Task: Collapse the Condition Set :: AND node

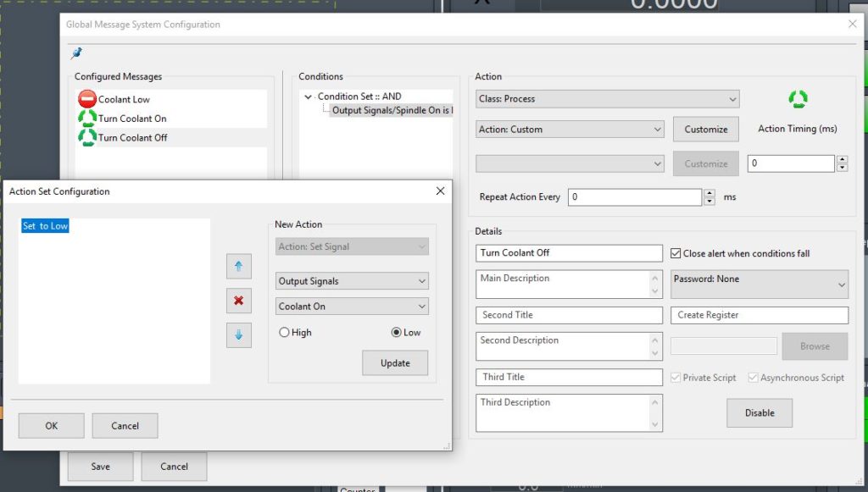Action: pyautogui.click(x=308, y=97)
